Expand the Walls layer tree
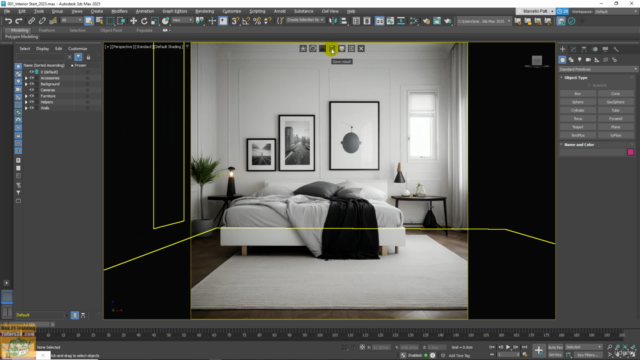Screen dimensions: 640x360 [x=26, y=108]
